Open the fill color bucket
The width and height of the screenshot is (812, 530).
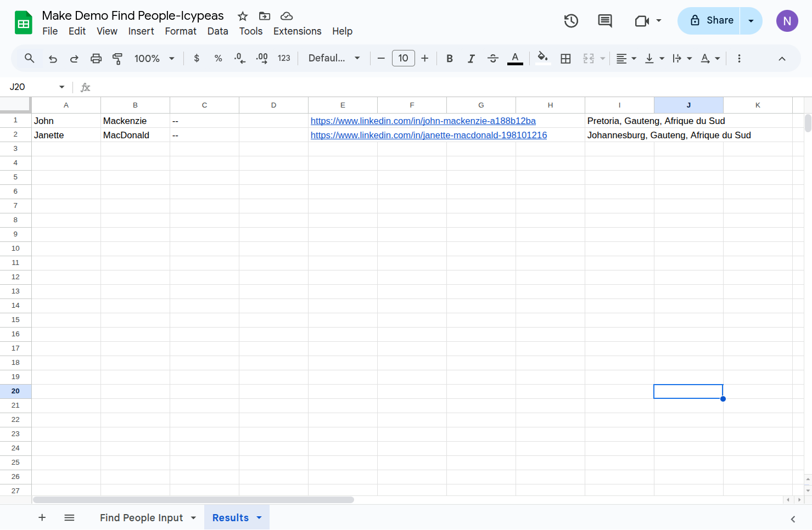(x=543, y=58)
